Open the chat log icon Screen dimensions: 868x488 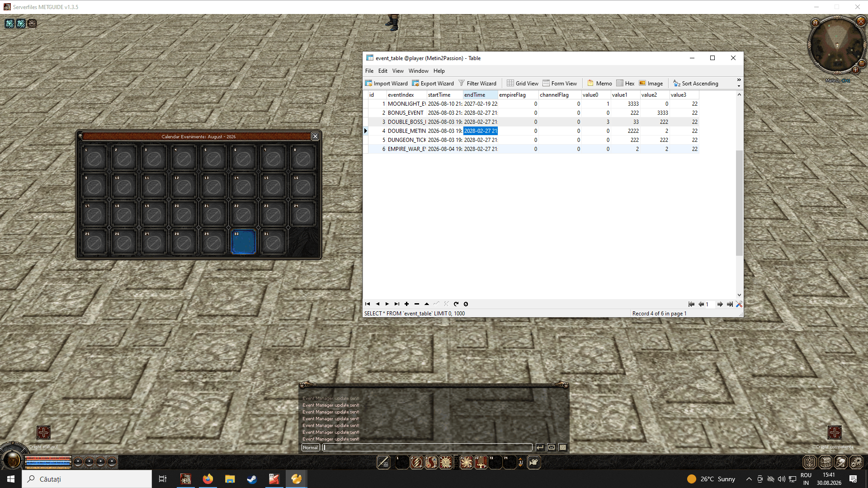563,447
